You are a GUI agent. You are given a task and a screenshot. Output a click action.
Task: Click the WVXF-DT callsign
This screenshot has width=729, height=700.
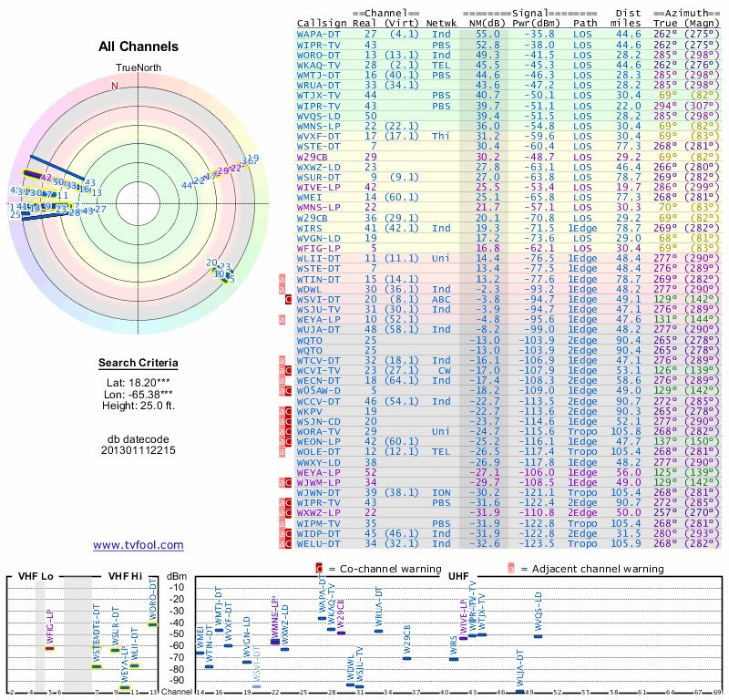(318, 137)
